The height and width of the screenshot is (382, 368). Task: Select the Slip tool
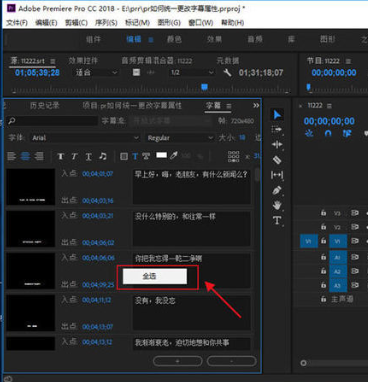277,174
